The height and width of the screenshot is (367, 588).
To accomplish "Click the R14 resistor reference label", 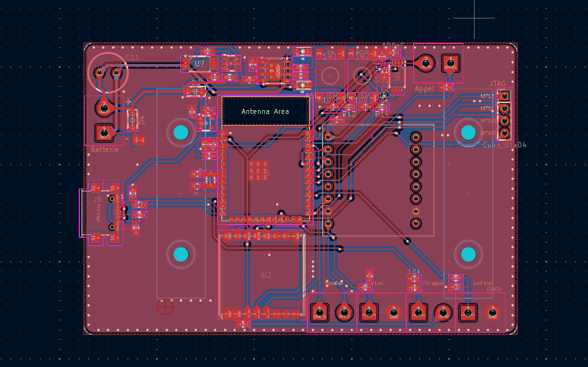I will click(x=382, y=114).
